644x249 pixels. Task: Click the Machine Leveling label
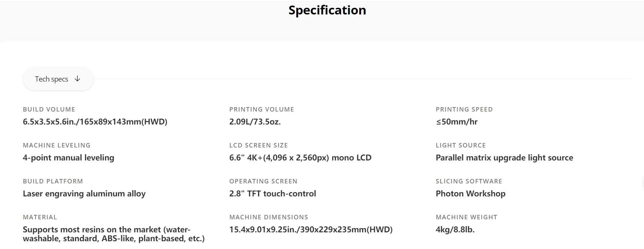pos(57,145)
